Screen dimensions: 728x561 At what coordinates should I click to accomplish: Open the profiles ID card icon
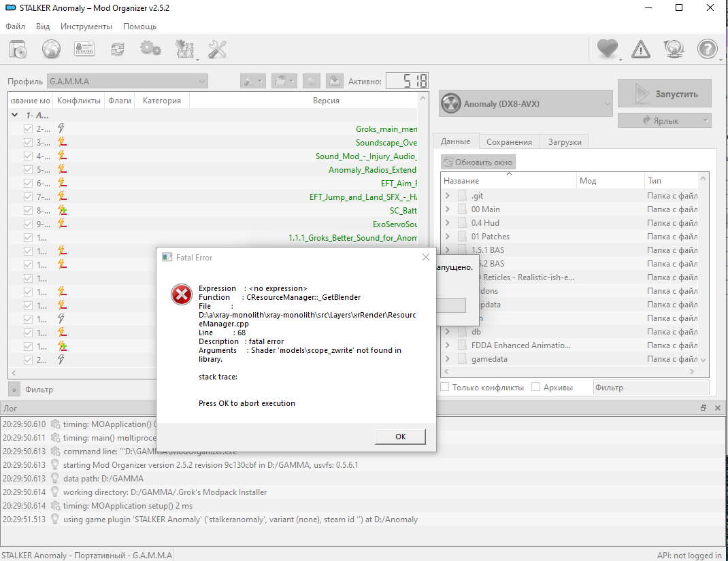click(x=84, y=49)
